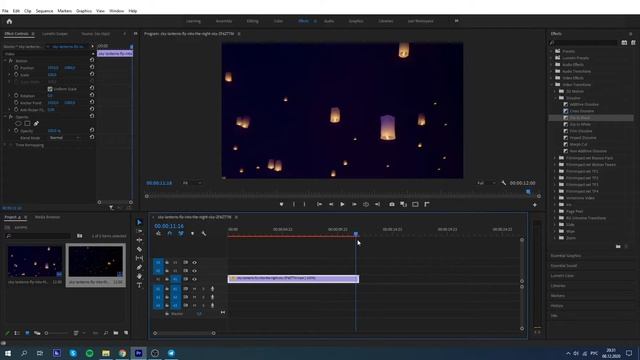Step back one frame

point(331,204)
